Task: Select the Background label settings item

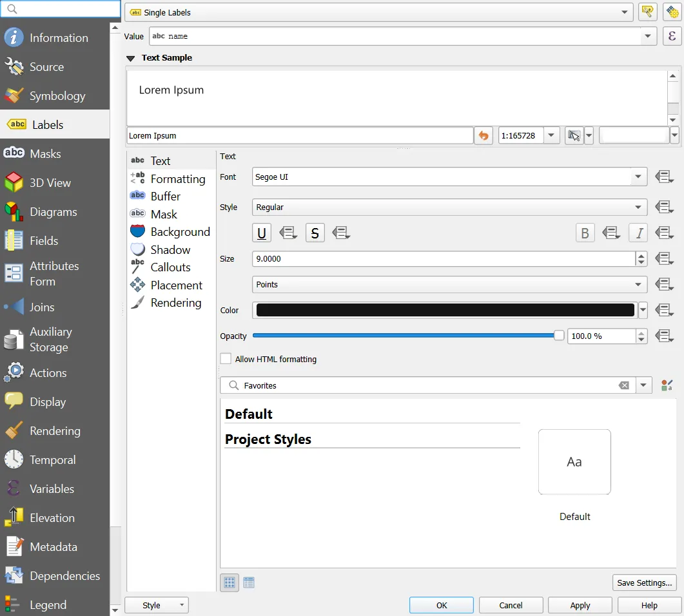Action: (x=171, y=232)
